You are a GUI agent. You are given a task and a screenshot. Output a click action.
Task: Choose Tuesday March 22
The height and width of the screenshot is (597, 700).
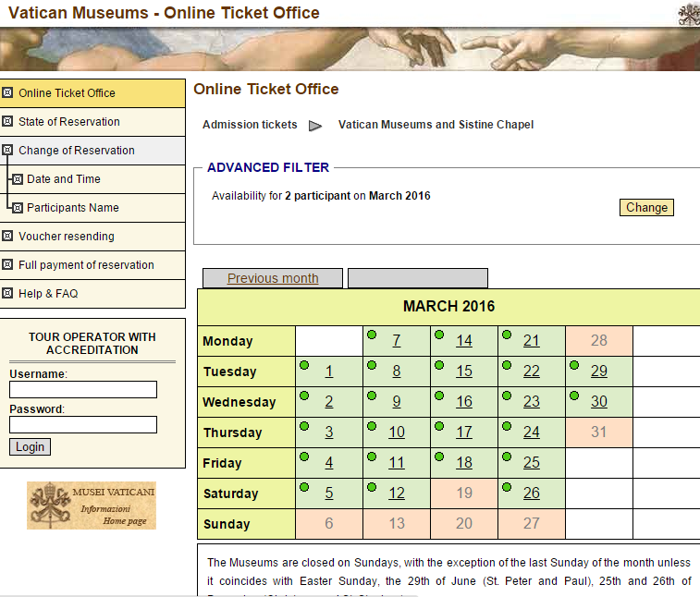tap(532, 372)
